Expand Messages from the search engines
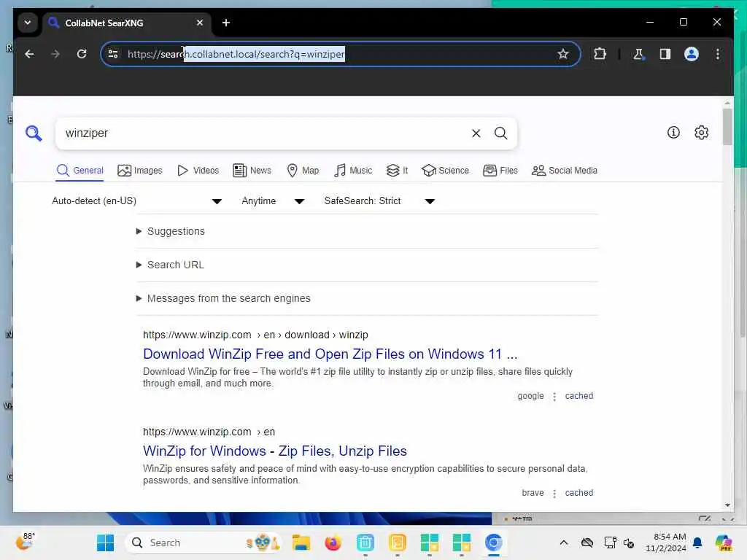 (x=223, y=298)
